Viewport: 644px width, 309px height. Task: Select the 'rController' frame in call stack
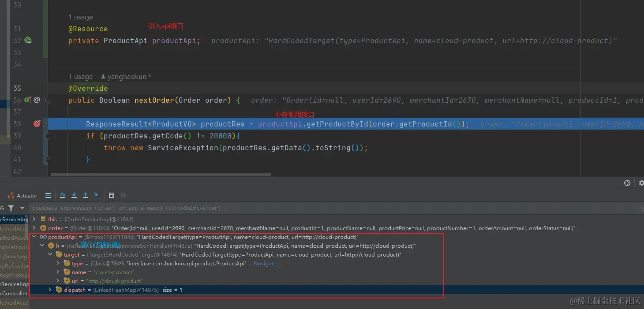(x=14, y=293)
